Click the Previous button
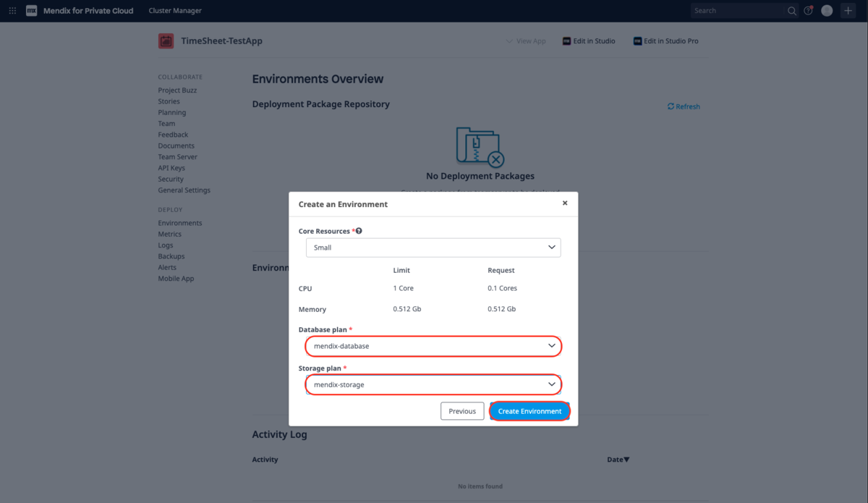This screenshot has width=868, height=503. click(462, 411)
